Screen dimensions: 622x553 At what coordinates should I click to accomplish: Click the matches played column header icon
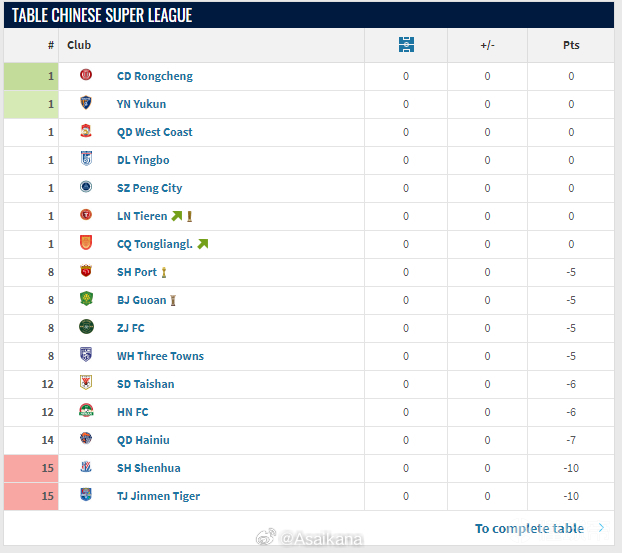point(406,45)
